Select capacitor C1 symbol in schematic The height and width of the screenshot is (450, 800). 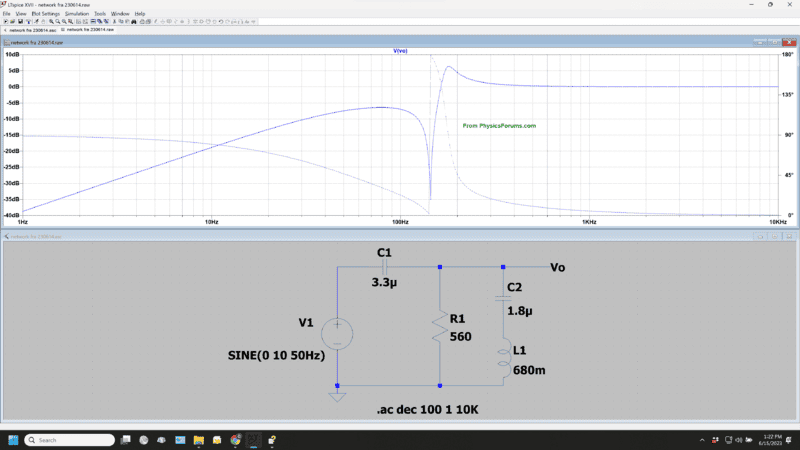(386, 267)
